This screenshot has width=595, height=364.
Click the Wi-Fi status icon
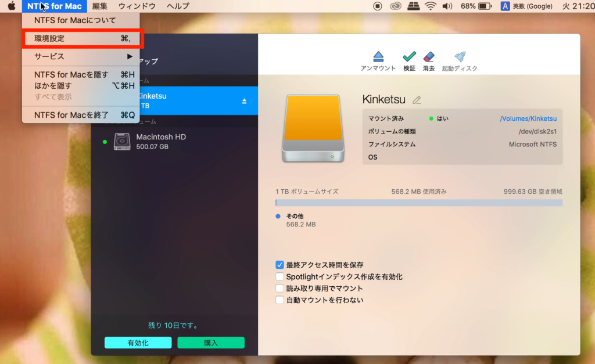tap(431, 6)
